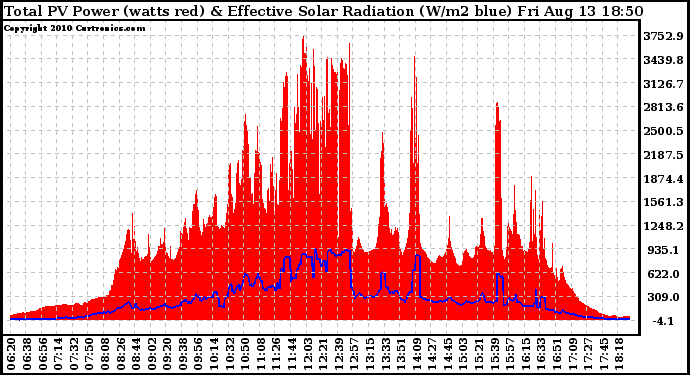Click the x-axis time label 16:15
690x375 pixels.
click(x=526, y=354)
